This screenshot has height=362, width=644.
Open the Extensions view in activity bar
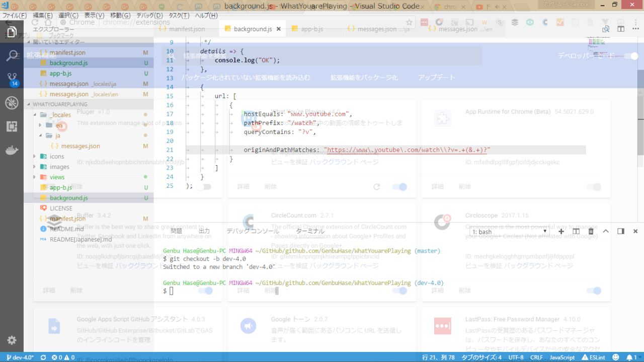point(12,126)
